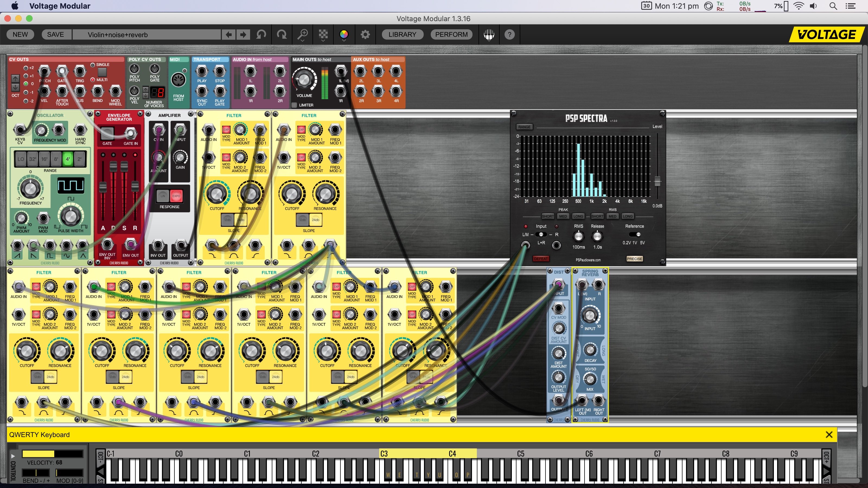Open the Apple menu
Screen dimensions: 868x488
click(x=15, y=6)
